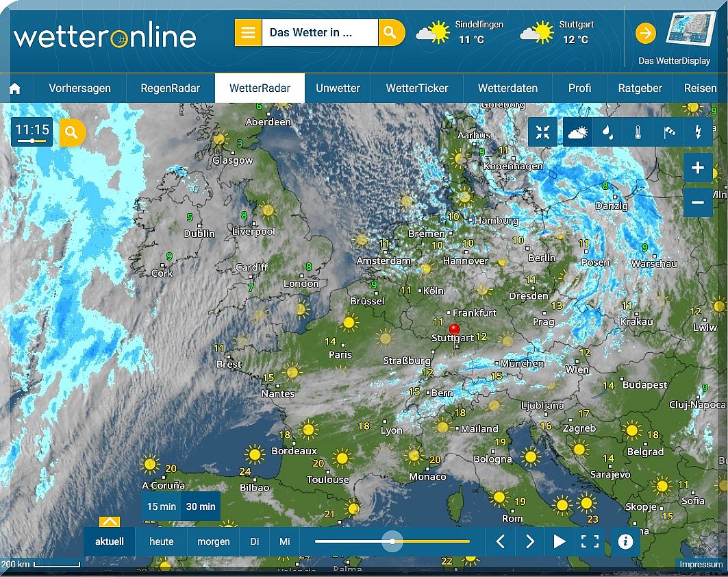Click the timeline slider handle
The width and height of the screenshot is (728, 577).
[392, 541]
